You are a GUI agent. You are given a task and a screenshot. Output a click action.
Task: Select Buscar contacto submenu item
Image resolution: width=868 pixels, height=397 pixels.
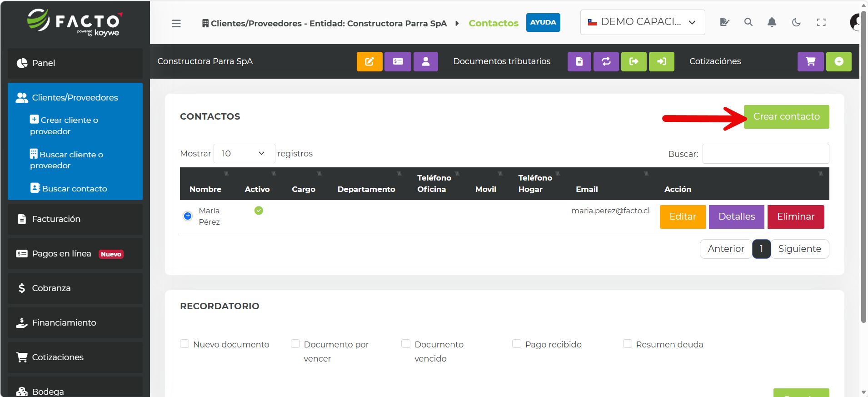(69, 188)
